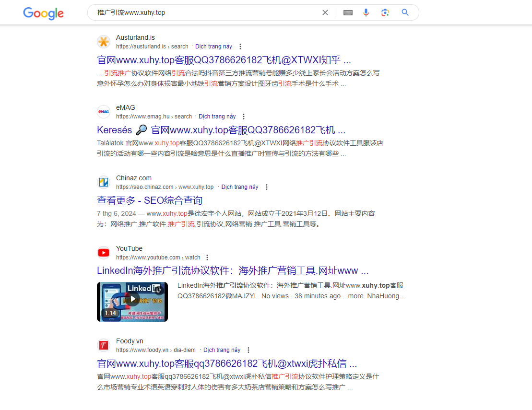Translate the Foody.vn result page
Image resolution: width=532 pixels, height=410 pixels.
222,350
